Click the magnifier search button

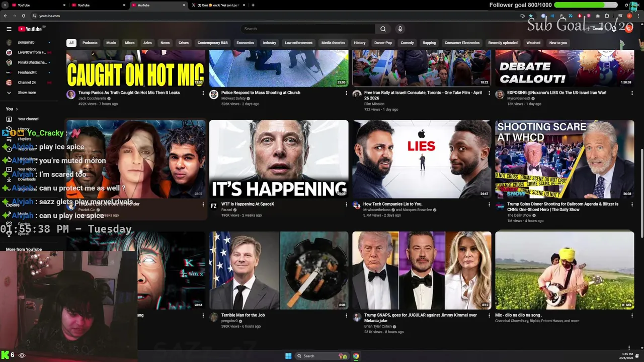coord(383,29)
